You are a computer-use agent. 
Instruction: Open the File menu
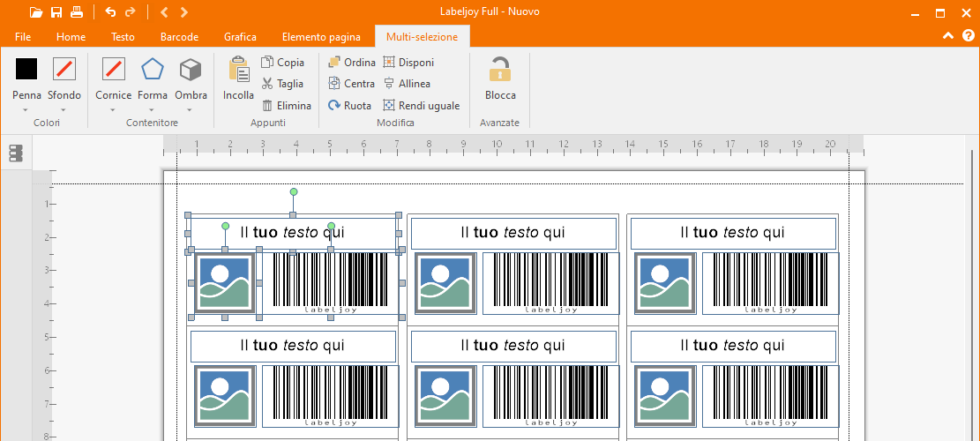tap(23, 37)
